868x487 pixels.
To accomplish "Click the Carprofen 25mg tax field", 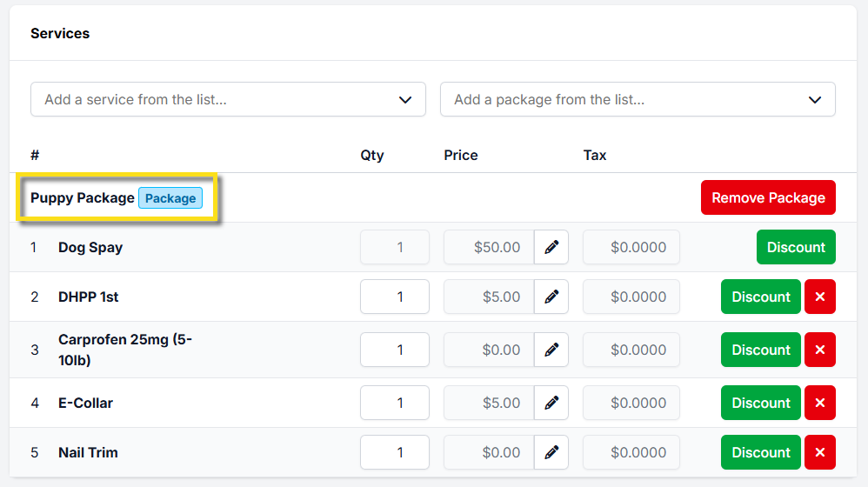I will tap(631, 350).
